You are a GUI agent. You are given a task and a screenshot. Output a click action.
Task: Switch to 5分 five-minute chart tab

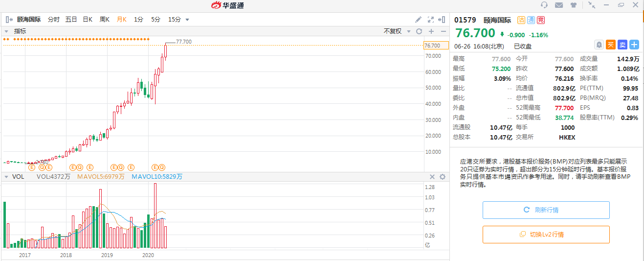click(x=155, y=20)
